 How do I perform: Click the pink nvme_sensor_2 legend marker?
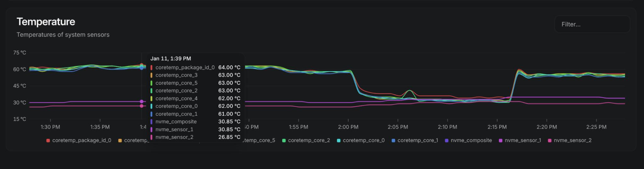coord(550,141)
